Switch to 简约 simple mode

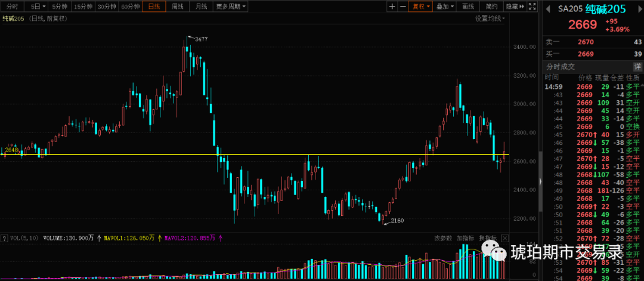coord(491,7)
